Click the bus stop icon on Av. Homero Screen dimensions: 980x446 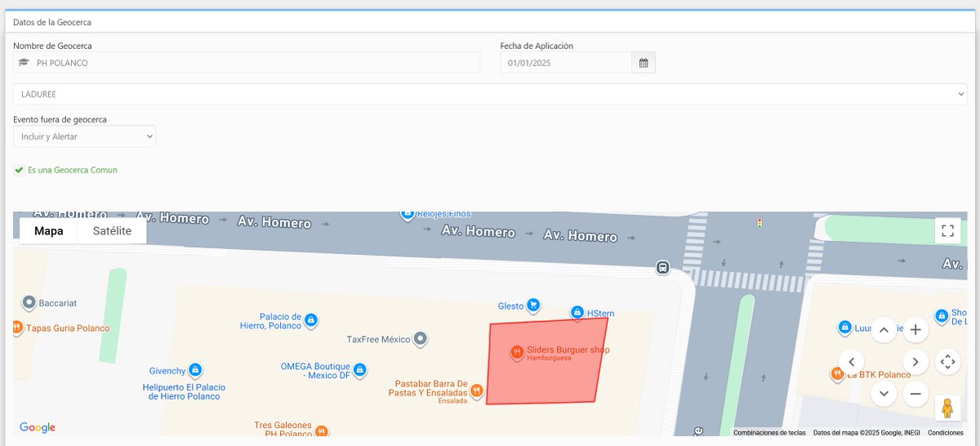click(x=662, y=267)
